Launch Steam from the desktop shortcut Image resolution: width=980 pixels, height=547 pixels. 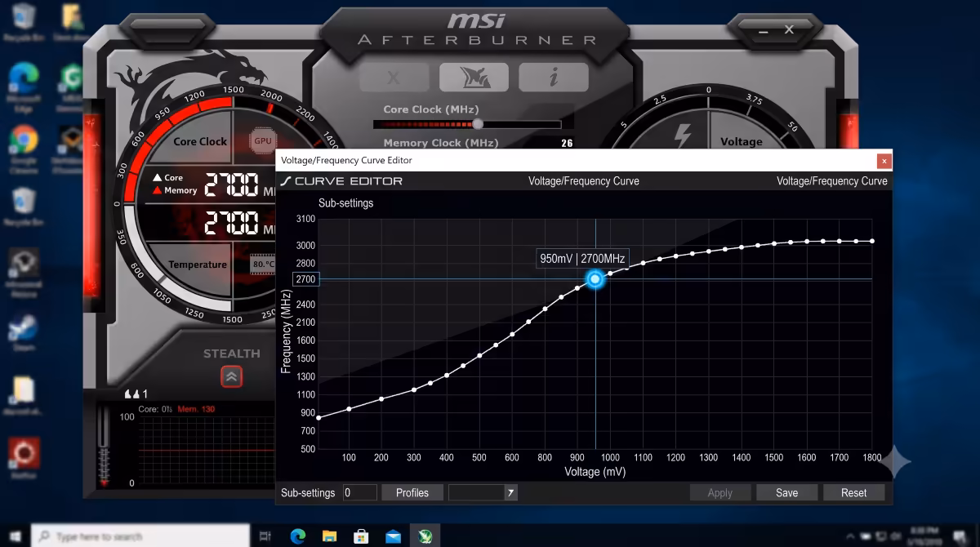(x=23, y=331)
